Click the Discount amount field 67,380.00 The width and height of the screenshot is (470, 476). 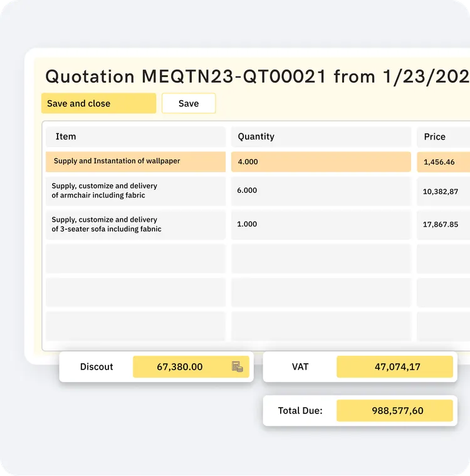click(x=191, y=367)
